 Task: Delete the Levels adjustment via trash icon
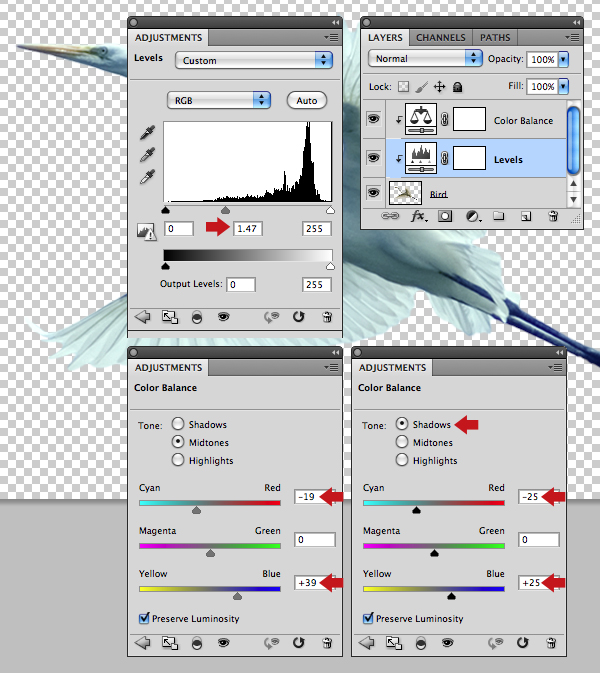327,317
